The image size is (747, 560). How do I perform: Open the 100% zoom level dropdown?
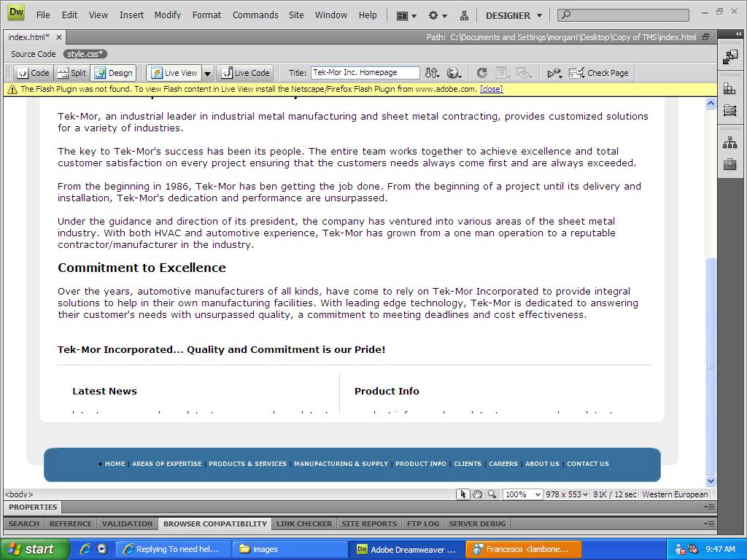(522, 494)
